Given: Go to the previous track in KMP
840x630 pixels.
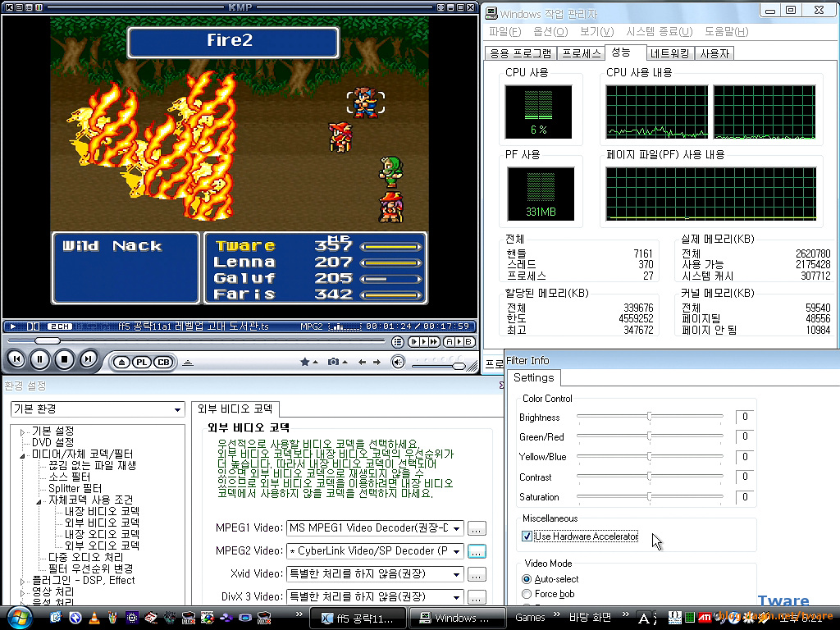Looking at the screenshot, I should (16, 359).
